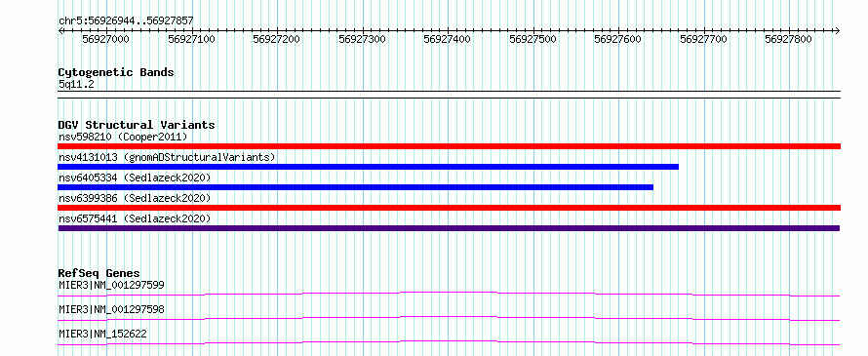The height and width of the screenshot is (356, 868).
Task: Open transcript MIER3|NM_152622 label
Action: coord(102,334)
